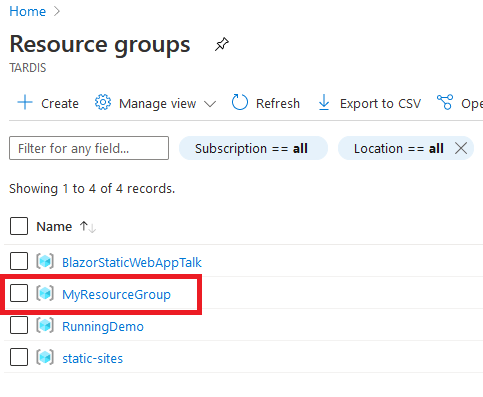Image resolution: width=483 pixels, height=397 pixels.
Task: Focus the Filter for any field box
Action: click(89, 148)
